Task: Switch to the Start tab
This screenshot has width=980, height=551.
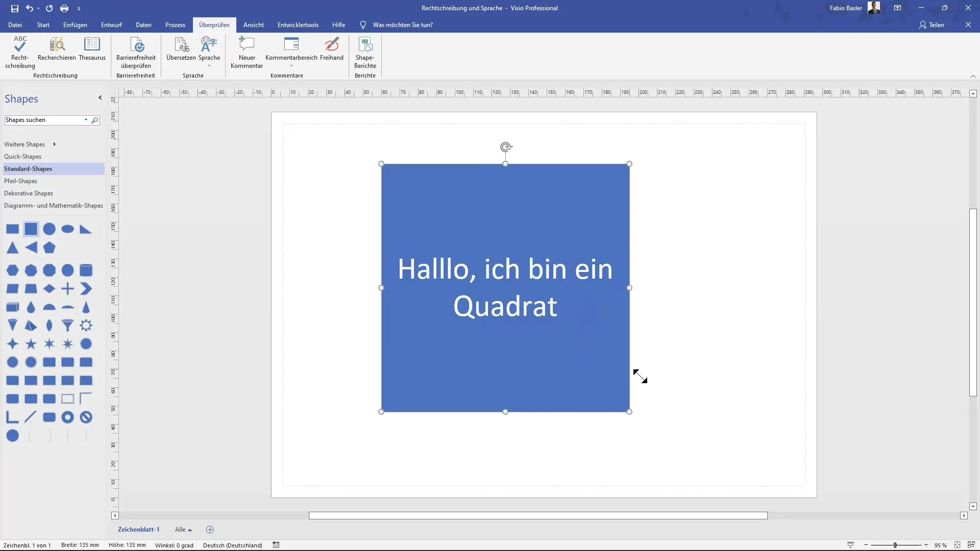Action: pyautogui.click(x=43, y=25)
